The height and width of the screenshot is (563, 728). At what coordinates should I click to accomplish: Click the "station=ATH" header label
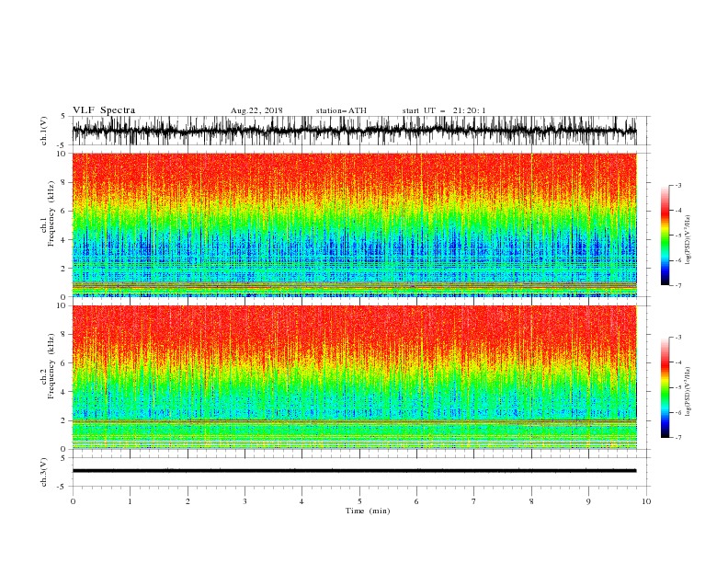pos(341,110)
